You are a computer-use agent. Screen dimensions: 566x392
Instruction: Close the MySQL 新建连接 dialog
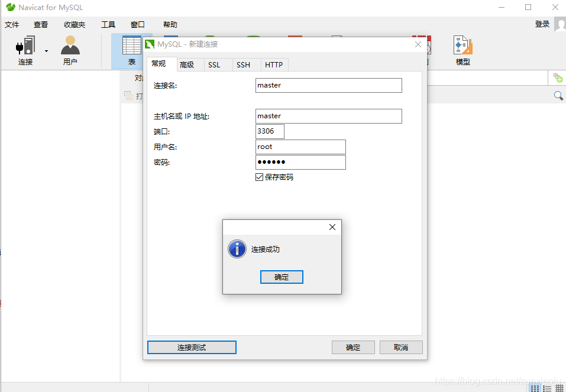418,44
